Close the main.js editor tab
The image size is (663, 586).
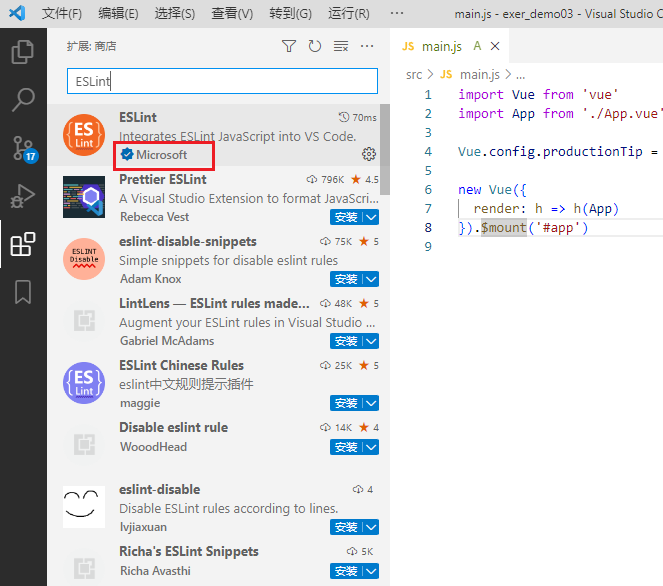[x=495, y=46]
